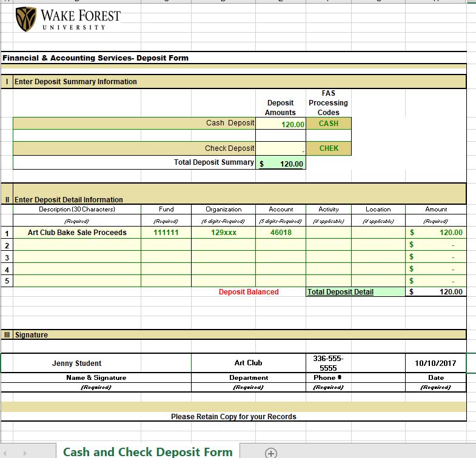Select the Cash Deposit amount cell 120.00
This screenshot has width=476, height=458.
click(281, 124)
